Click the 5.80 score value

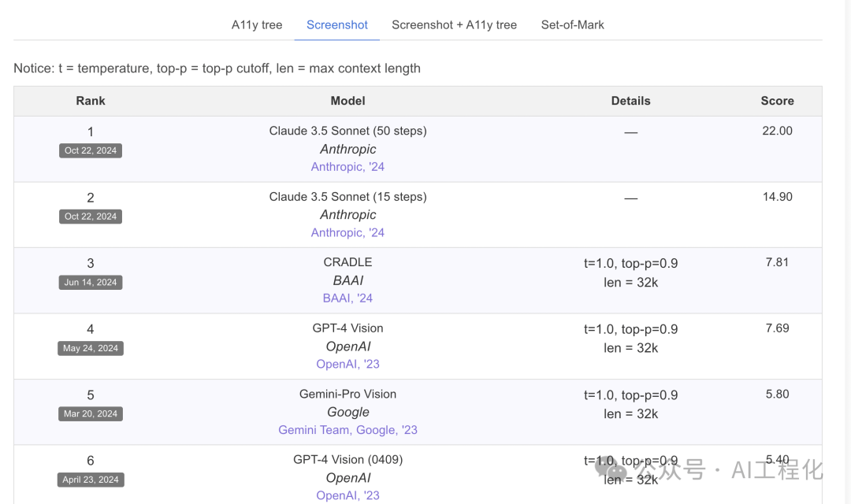point(777,394)
